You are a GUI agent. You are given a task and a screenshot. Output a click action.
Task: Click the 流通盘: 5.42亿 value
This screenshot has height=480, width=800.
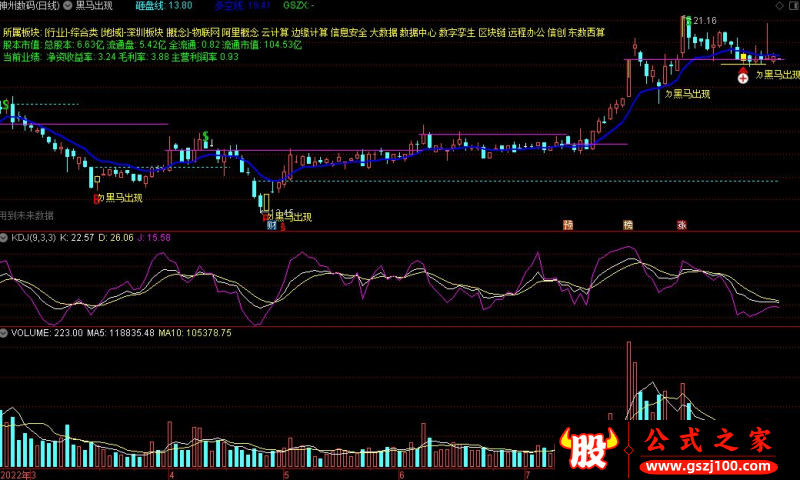coord(136,45)
